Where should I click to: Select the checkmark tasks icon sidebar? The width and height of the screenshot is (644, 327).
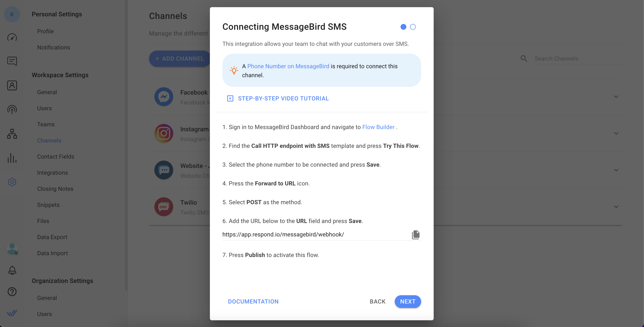12,313
